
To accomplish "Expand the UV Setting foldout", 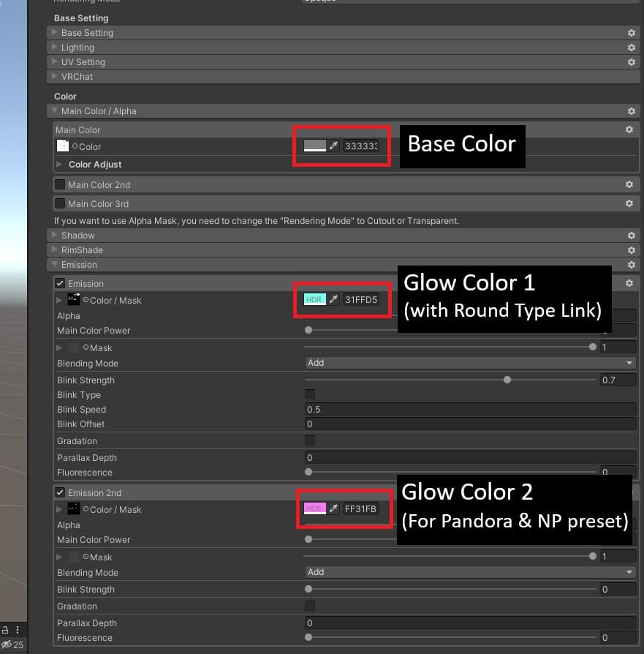I will [x=54, y=61].
